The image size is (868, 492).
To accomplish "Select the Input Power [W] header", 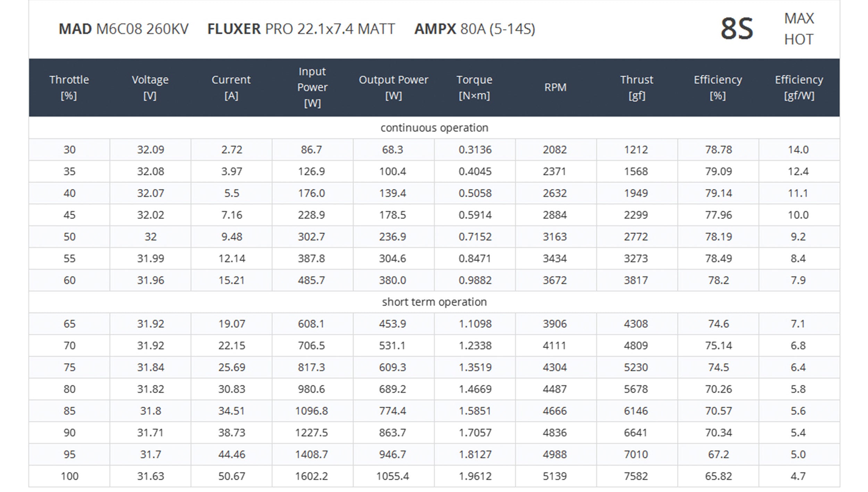I will pos(312,87).
